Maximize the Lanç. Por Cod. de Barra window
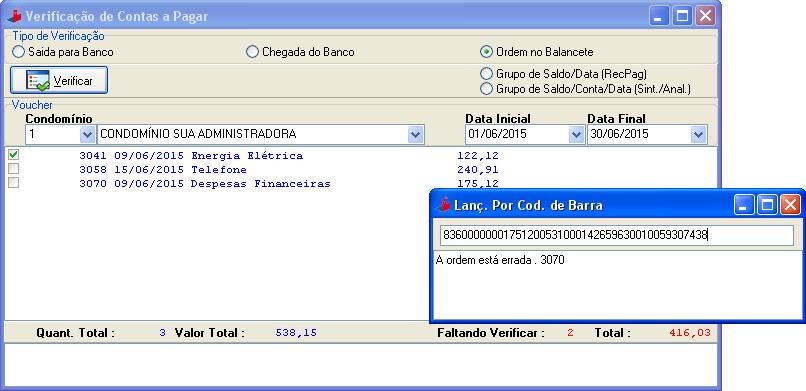Viewport: 806px width, 391px height. click(x=767, y=205)
